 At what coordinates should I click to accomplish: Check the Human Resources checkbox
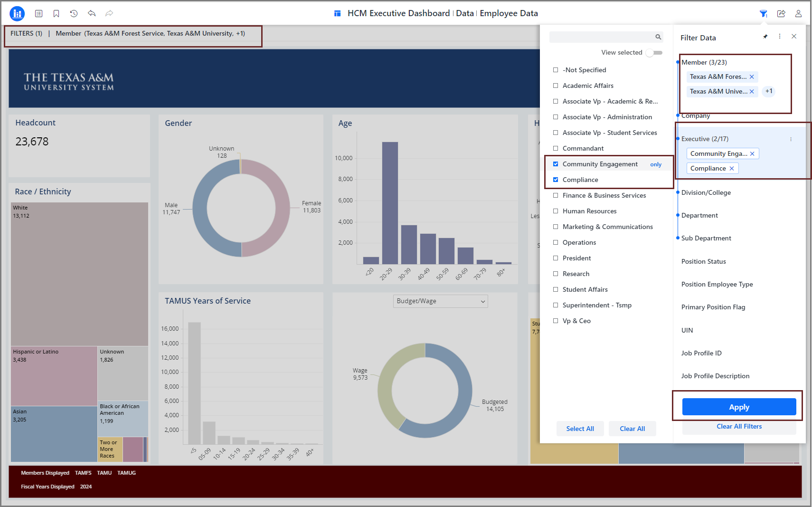[556, 211]
